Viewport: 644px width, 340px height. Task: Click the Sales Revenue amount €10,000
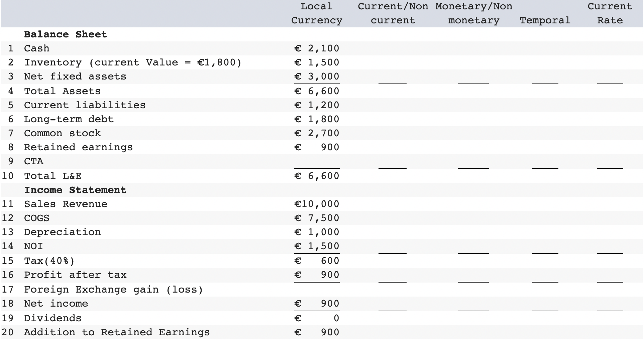coord(316,203)
